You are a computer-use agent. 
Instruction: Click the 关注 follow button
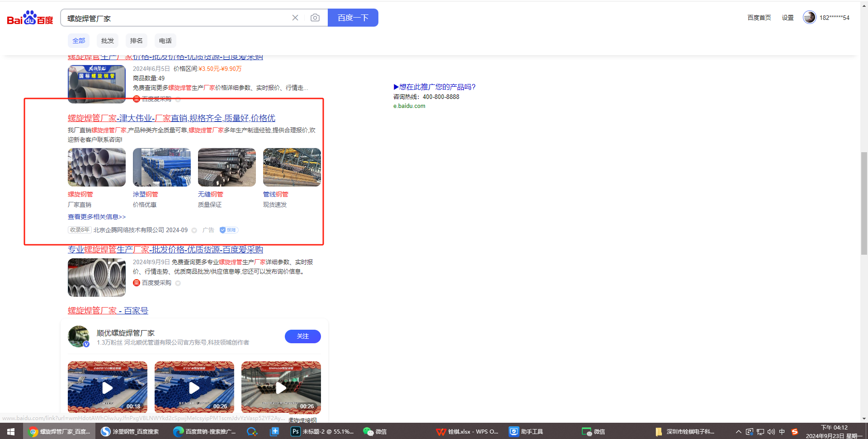[303, 336]
